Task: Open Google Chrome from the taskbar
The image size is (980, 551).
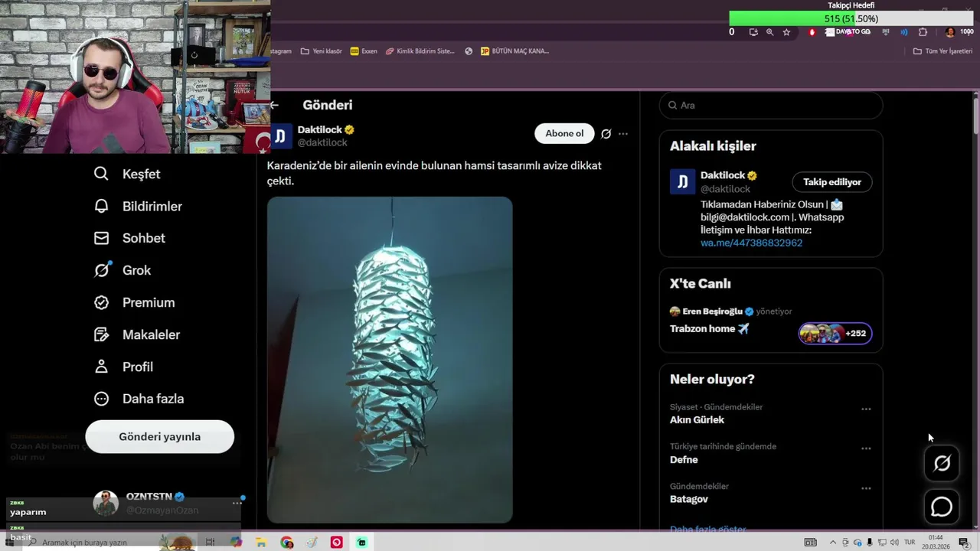Action: click(287, 543)
